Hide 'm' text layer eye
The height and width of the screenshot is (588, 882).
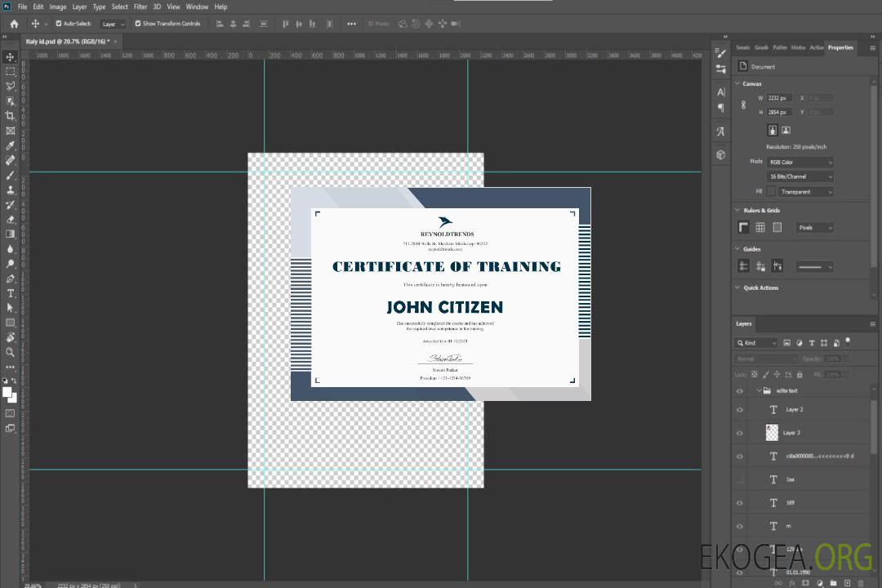point(740,526)
